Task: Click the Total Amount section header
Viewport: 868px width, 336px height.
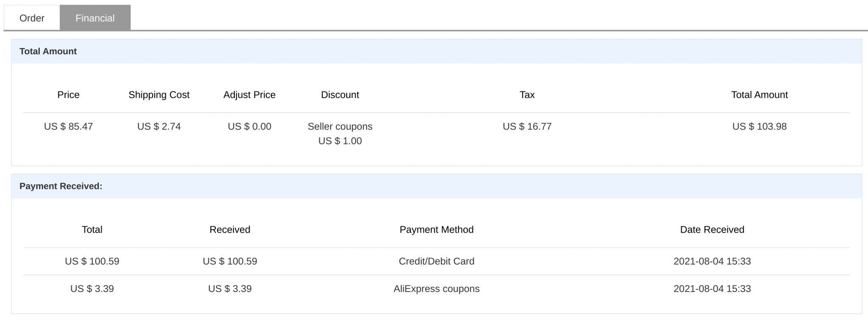Action: point(48,51)
